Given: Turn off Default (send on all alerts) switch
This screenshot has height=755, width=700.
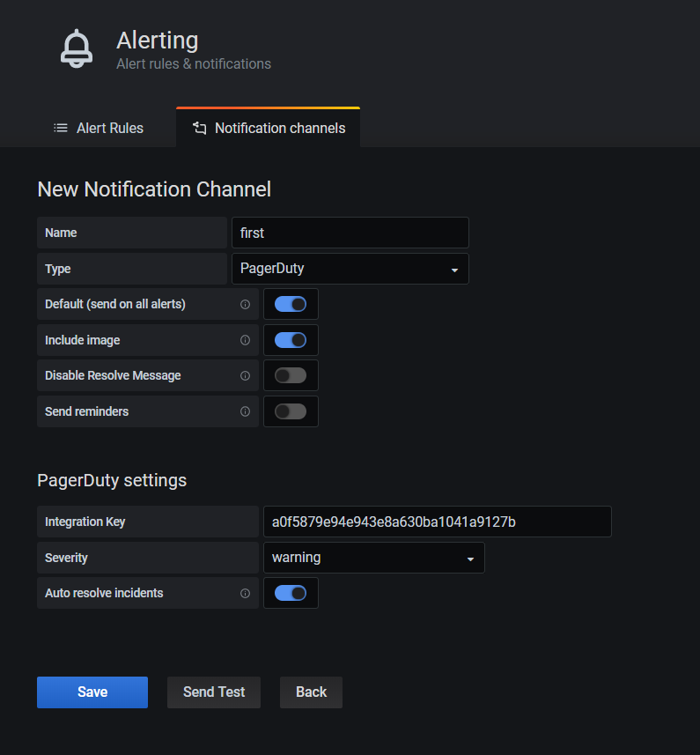Looking at the screenshot, I should [x=291, y=304].
